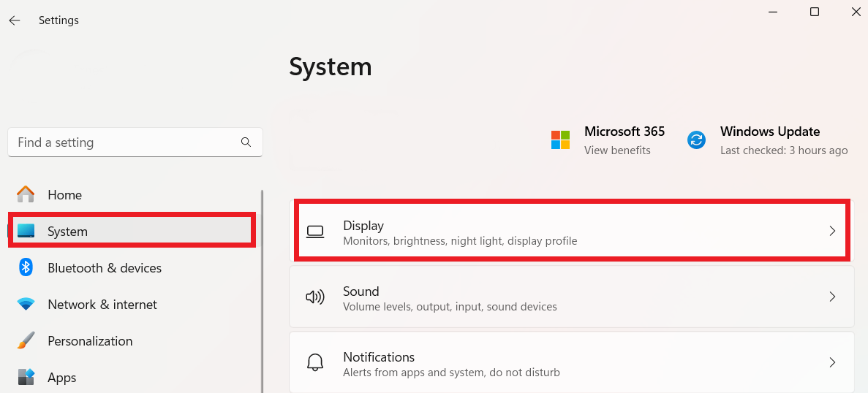Click the Microsoft 365 colored logo
The image size is (868, 393).
[x=560, y=140]
